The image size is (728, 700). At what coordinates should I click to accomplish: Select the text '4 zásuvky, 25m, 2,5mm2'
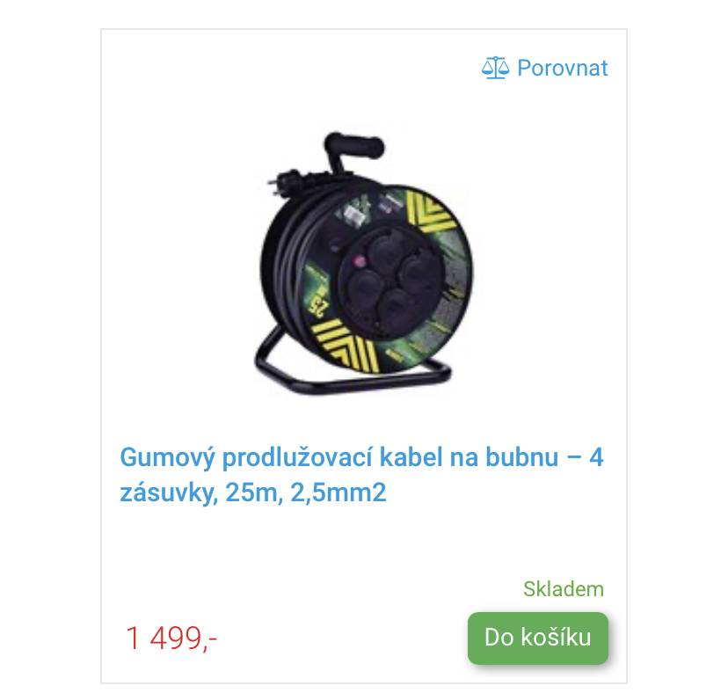(361, 475)
